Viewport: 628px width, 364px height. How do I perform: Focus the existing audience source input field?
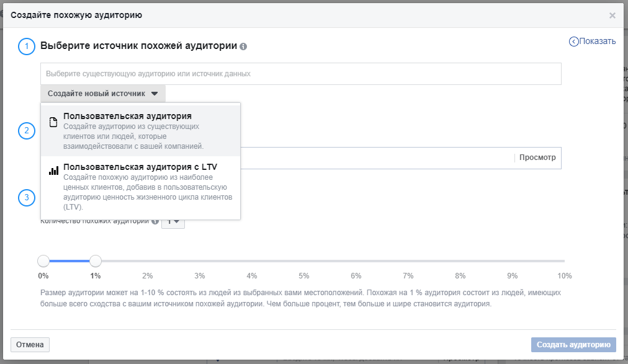(x=301, y=73)
